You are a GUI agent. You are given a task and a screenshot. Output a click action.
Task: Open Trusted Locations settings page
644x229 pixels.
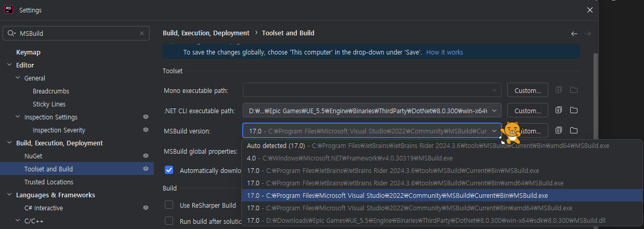(49, 182)
